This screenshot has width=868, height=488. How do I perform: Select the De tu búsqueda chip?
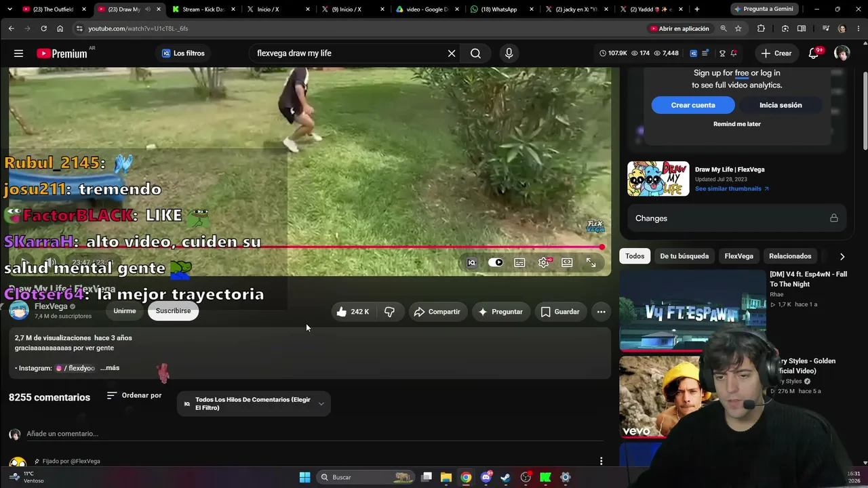coord(684,256)
